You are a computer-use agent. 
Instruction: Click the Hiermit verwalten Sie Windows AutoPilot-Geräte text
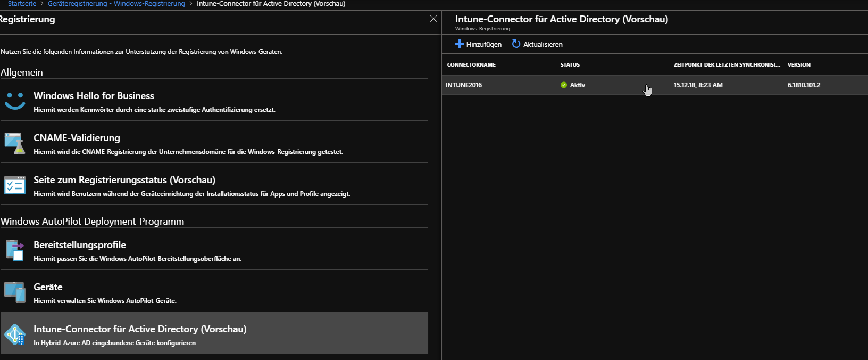coord(105,301)
